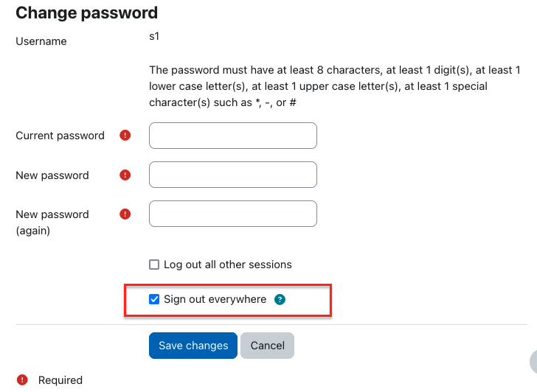Focus the first New password field

233,175
